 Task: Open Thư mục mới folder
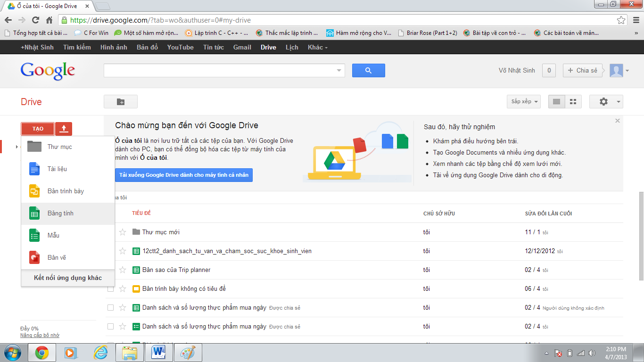[x=161, y=232]
